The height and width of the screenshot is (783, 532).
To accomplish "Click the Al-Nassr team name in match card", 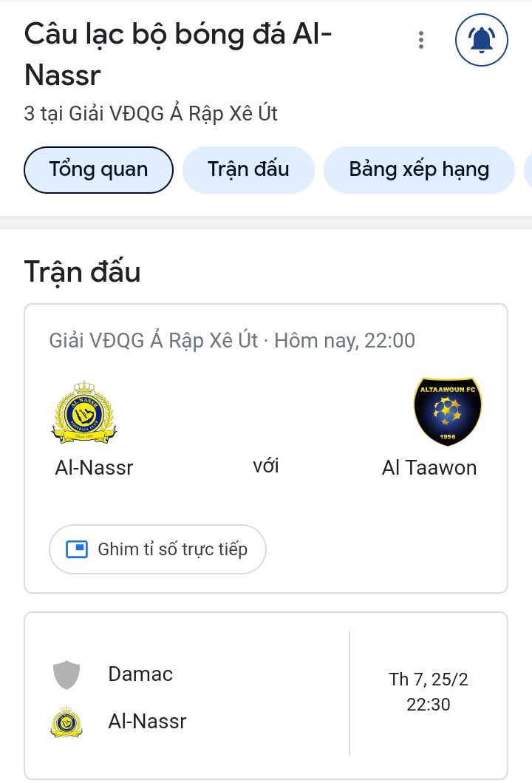I will [95, 468].
